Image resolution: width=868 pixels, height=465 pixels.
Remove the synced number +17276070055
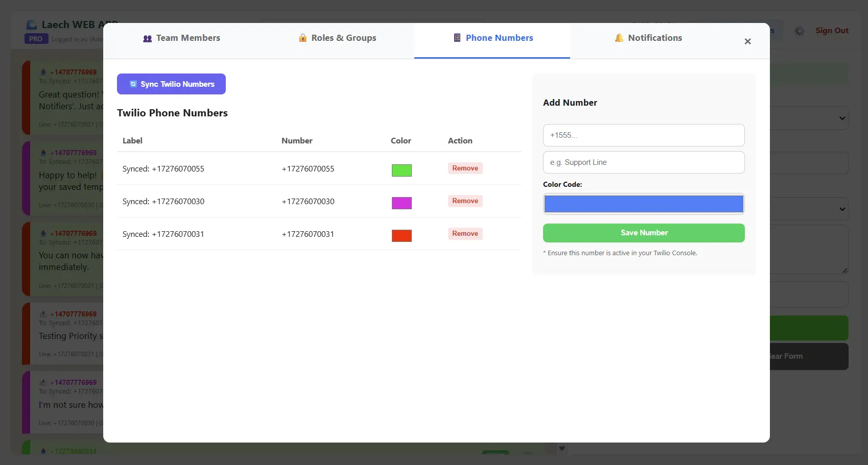[465, 168]
